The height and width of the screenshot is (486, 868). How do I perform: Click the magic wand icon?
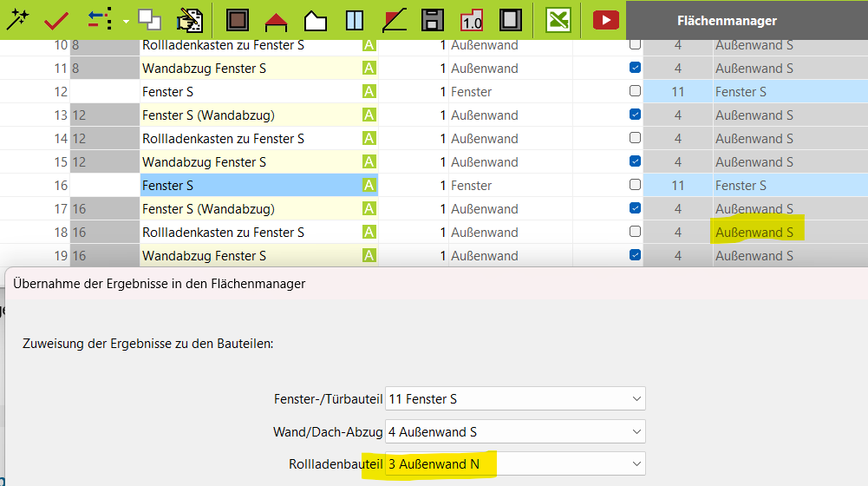(x=17, y=19)
